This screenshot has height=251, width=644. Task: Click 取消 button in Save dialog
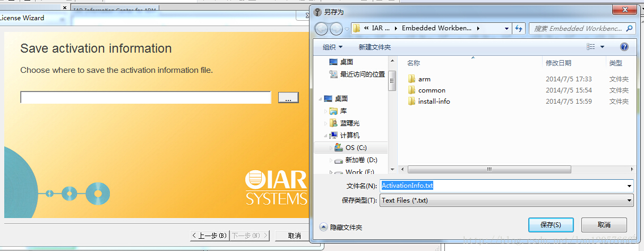coord(604,225)
